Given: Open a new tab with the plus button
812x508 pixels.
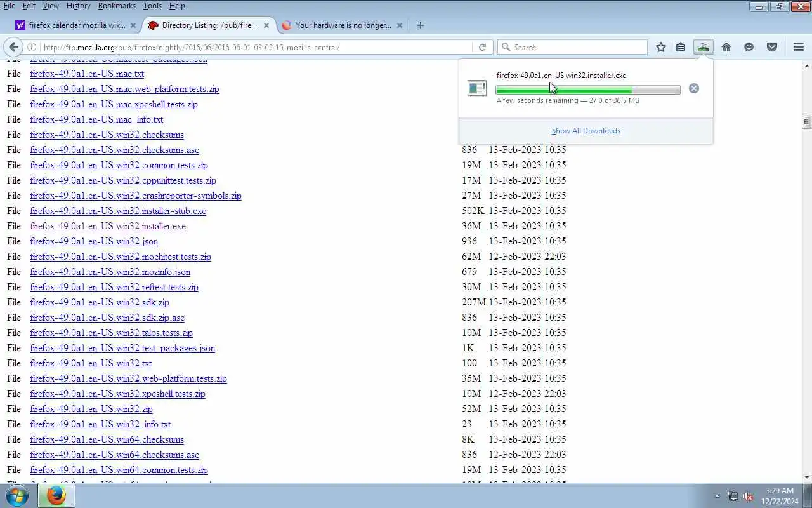Looking at the screenshot, I should (x=421, y=25).
